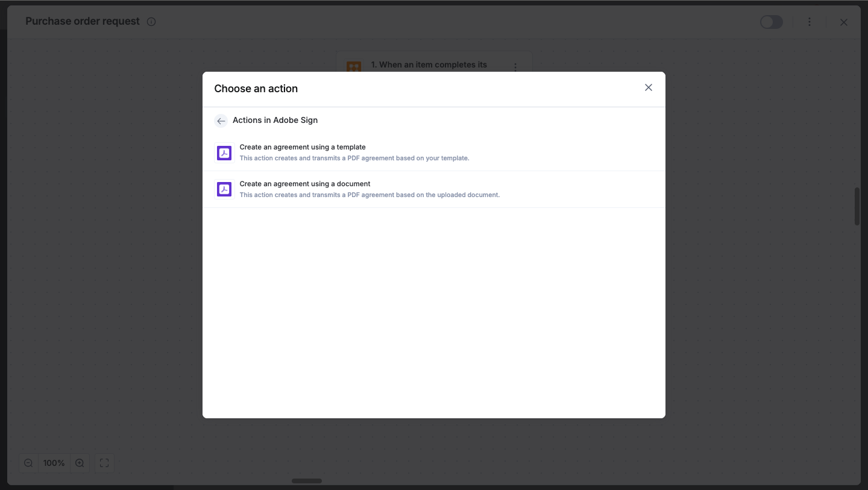
Task: Click the Purchase order request title
Action: point(83,21)
